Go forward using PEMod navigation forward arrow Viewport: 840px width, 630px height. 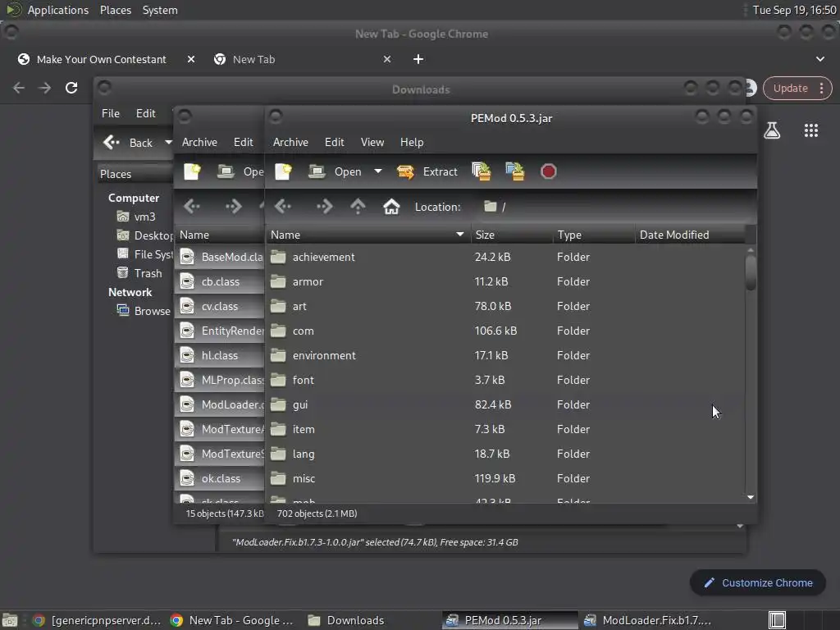pyautogui.click(x=324, y=206)
